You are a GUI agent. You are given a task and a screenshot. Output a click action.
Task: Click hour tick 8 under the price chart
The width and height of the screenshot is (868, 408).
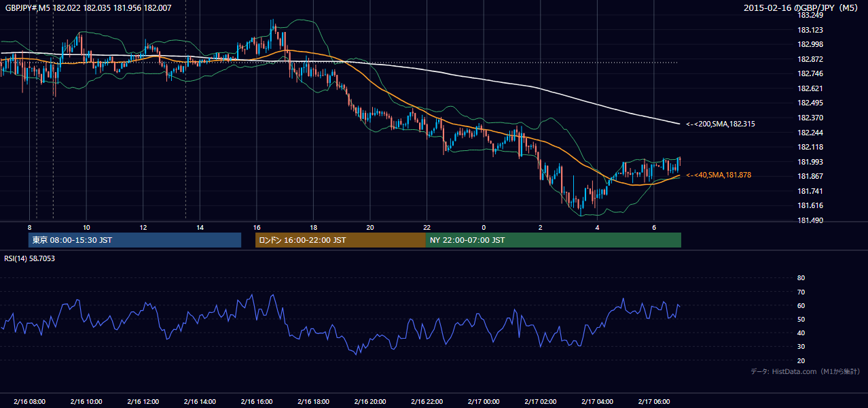point(29,226)
